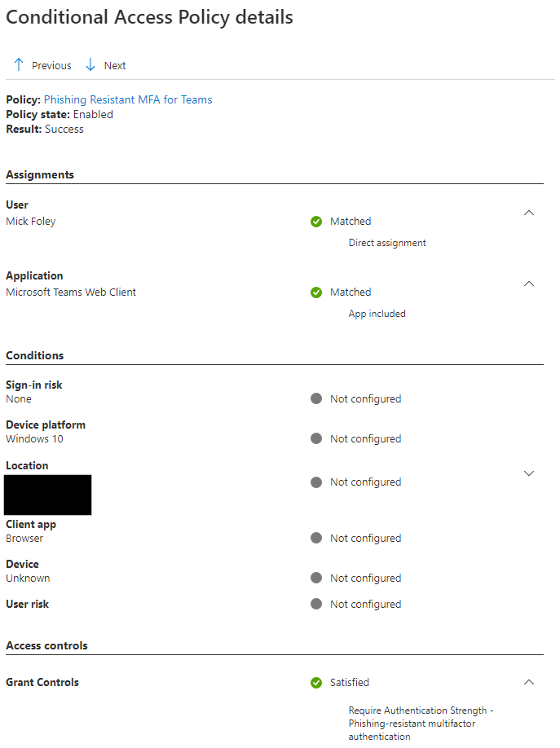Go to Next policy

click(x=115, y=66)
